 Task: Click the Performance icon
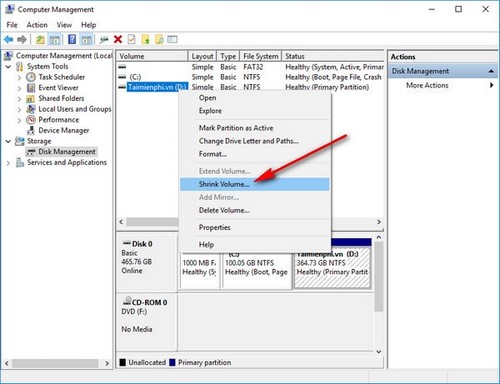[31, 120]
